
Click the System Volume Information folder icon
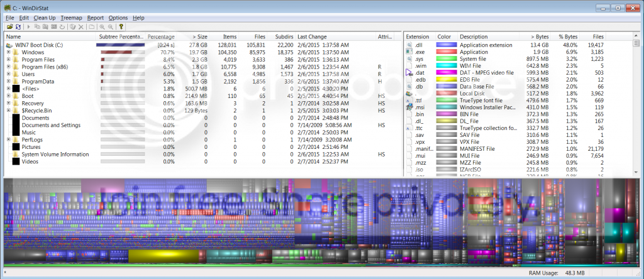click(x=16, y=155)
